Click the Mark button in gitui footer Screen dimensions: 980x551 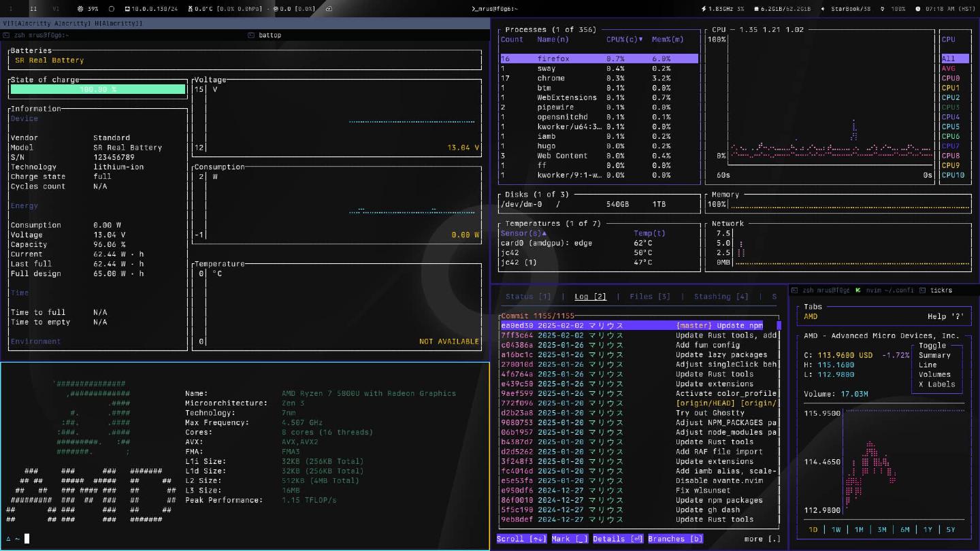tap(570, 539)
